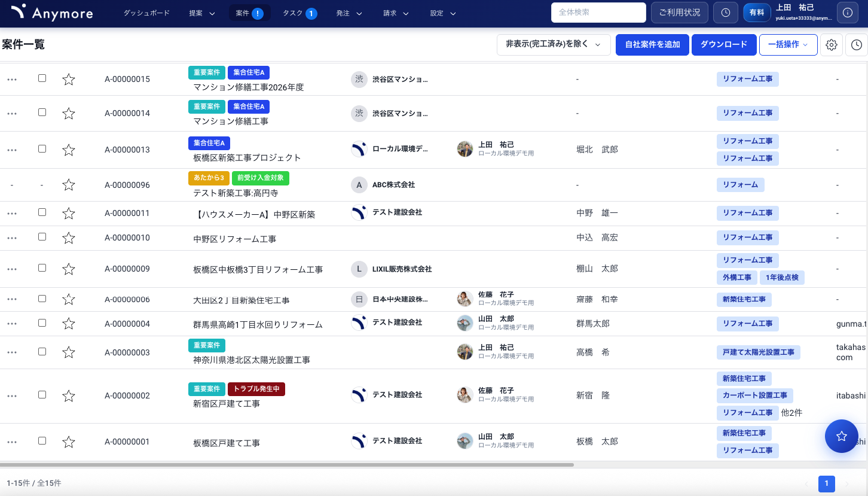The width and height of the screenshot is (868, 496).
Task: Check the checkbox for case A-00000014
Action: pos(42,112)
